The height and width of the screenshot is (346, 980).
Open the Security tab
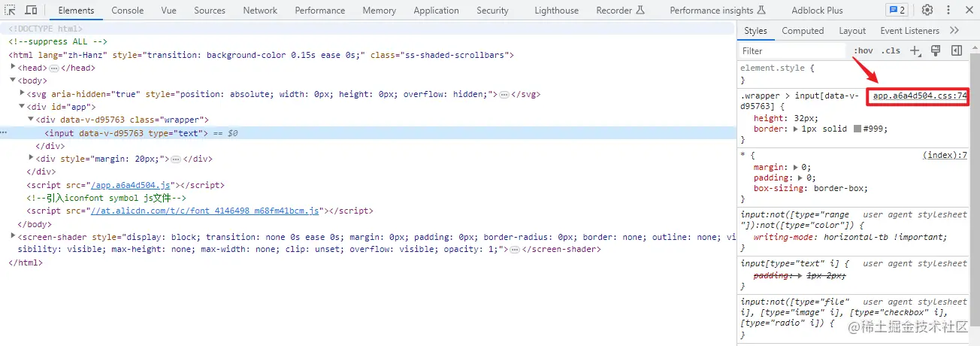492,11
